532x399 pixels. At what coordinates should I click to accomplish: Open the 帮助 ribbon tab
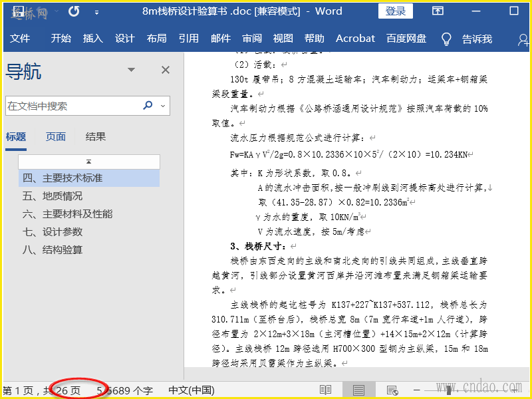click(314, 39)
